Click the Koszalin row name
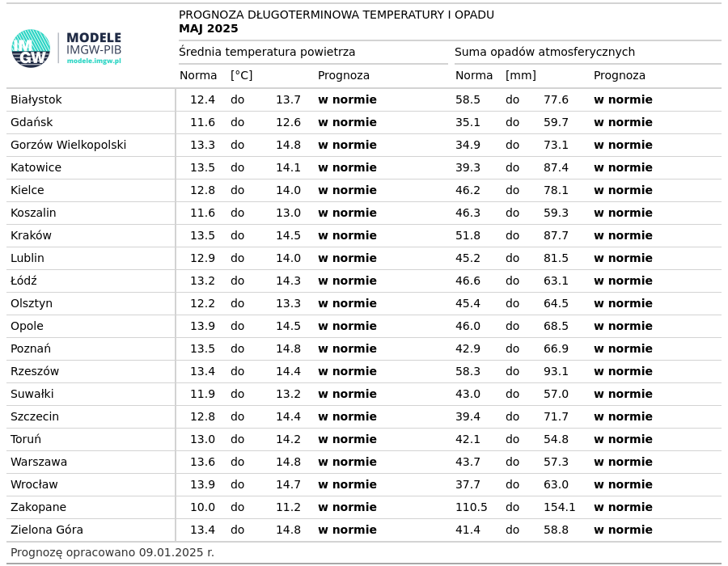Image resolution: width=728 pixels, height=566 pixels. coord(33,213)
